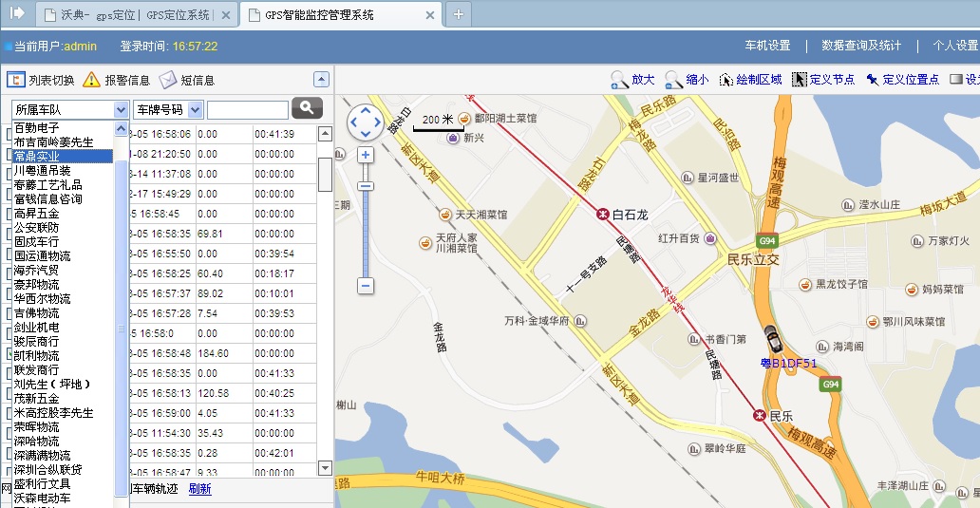Select 深哈物流 in the fleet list
The width and height of the screenshot is (980, 508).
pyautogui.click(x=63, y=442)
